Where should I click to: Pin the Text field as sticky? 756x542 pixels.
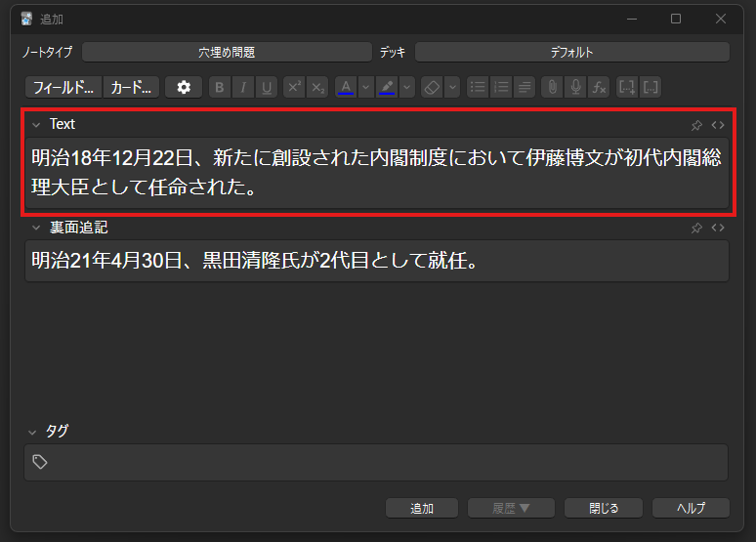point(696,125)
